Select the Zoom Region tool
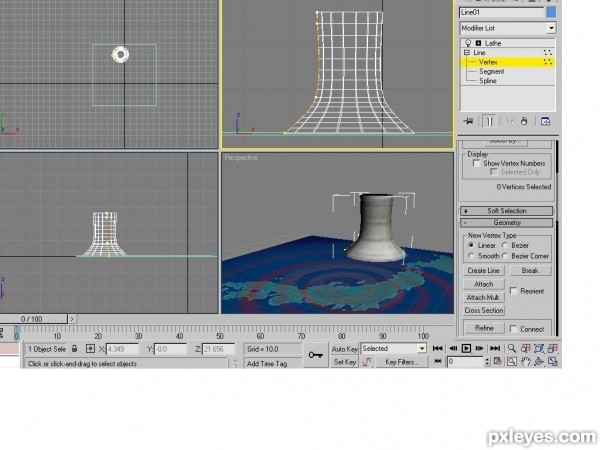 coord(512,362)
